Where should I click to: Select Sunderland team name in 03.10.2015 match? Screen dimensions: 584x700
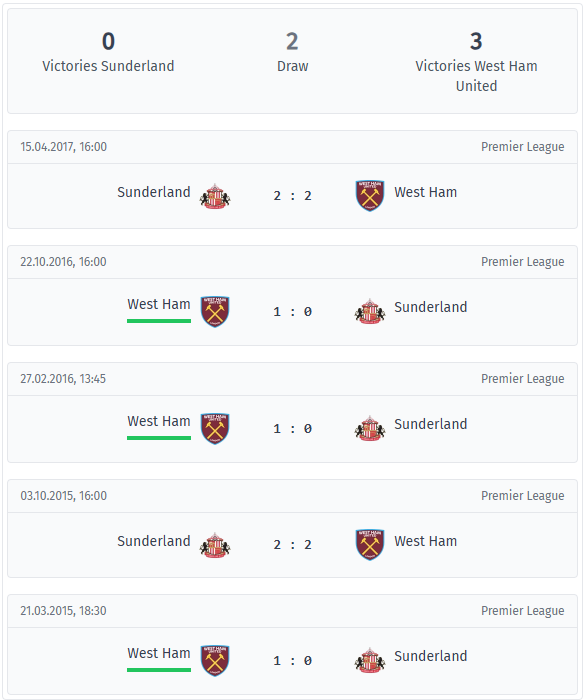coord(154,541)
